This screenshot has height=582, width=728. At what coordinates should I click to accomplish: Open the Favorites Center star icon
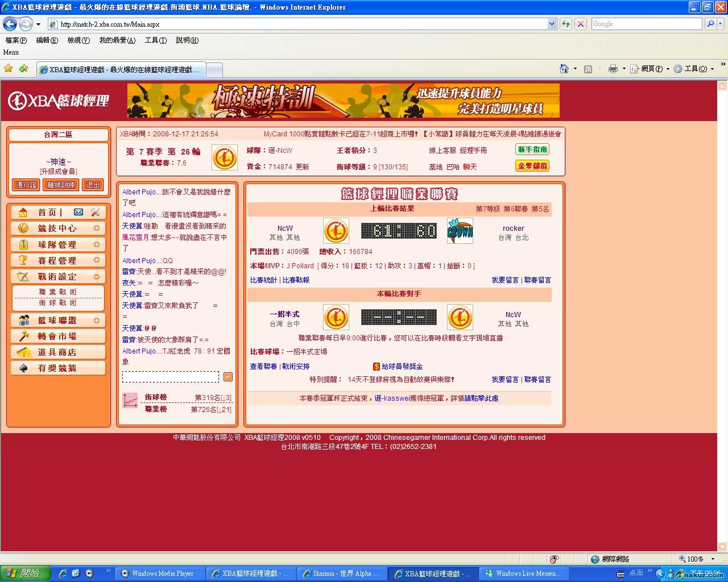9,69
